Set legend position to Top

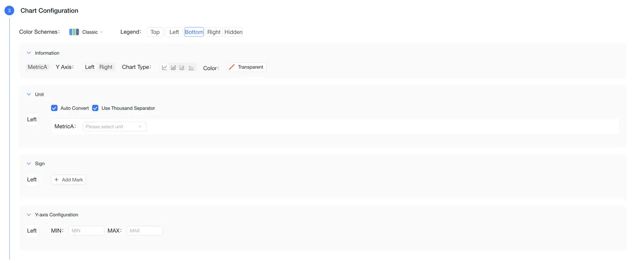tap(155, 32)
